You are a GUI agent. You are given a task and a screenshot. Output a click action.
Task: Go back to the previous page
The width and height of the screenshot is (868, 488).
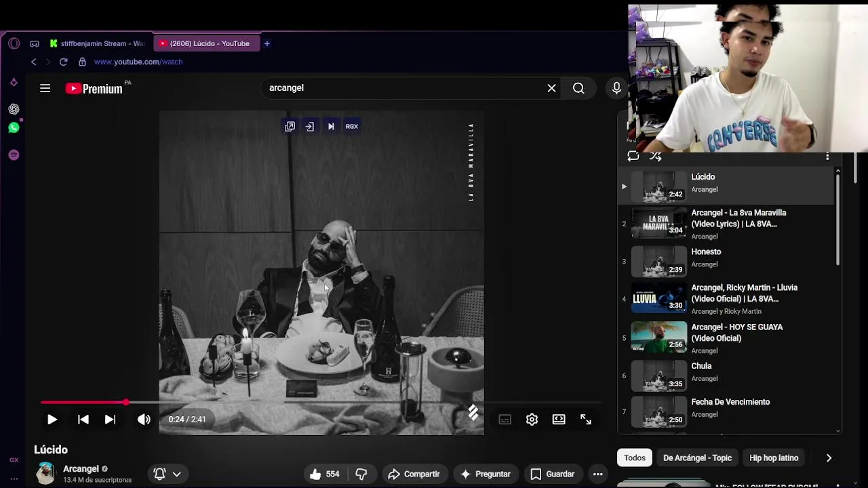click(x=33, y=62)
